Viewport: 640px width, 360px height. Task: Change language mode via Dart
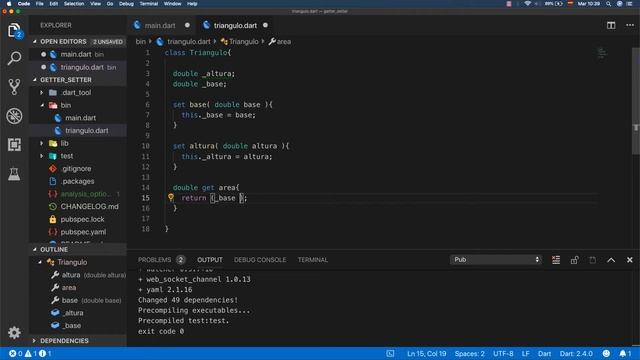click(x=544, y=353)
